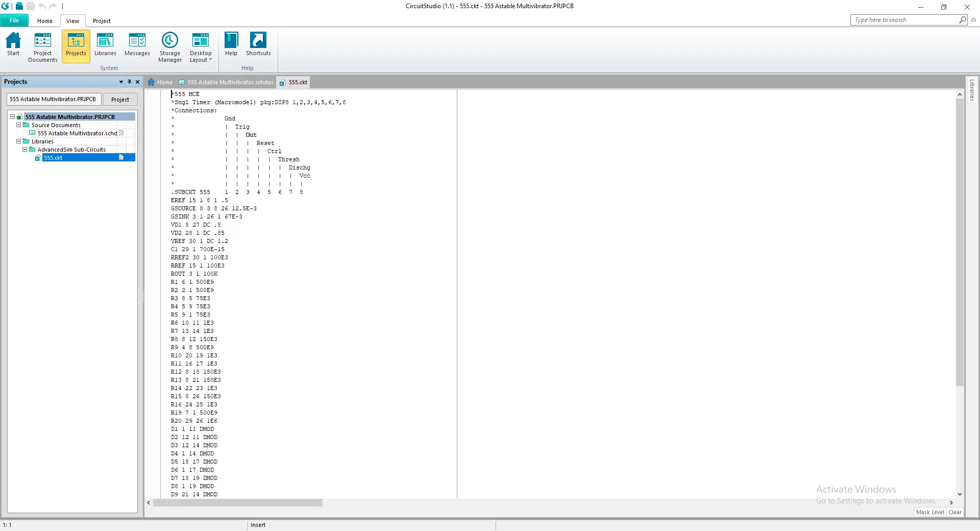
Task: Click the document status icon beside the schematic row
Action: [x=121, y=133]
